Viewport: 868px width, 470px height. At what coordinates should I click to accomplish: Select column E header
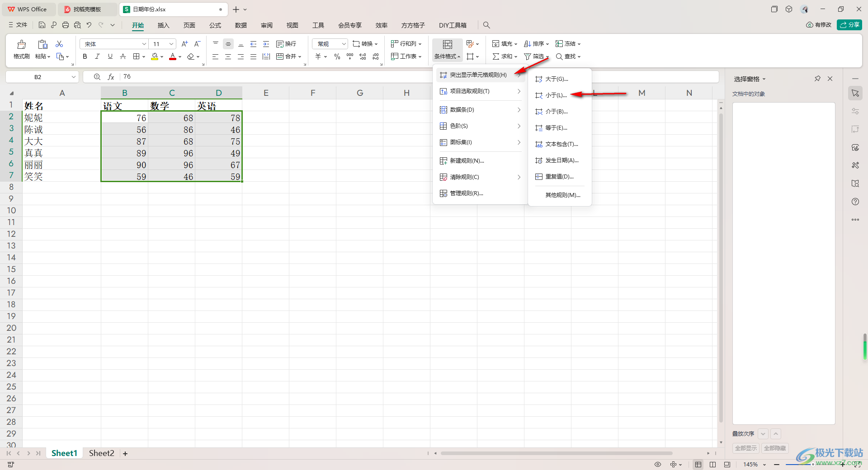pos(266,93)
